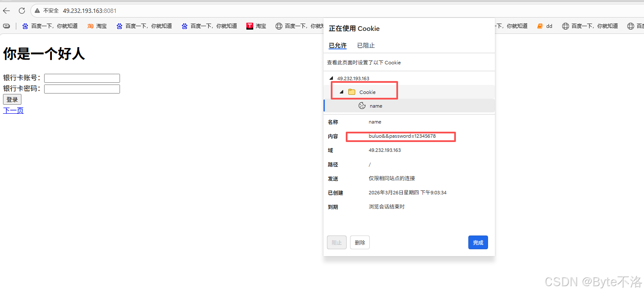The image size is (644, 293).
Task: Click the address bar URL
Action: (90, 11)
